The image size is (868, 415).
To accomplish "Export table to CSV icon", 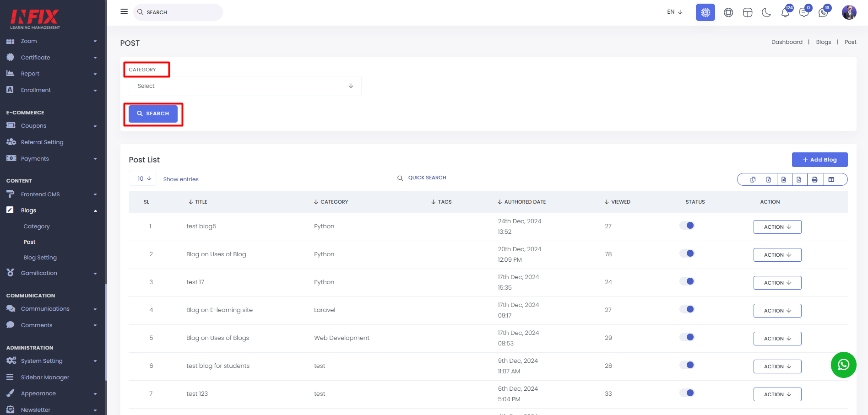I will (784, 180).
